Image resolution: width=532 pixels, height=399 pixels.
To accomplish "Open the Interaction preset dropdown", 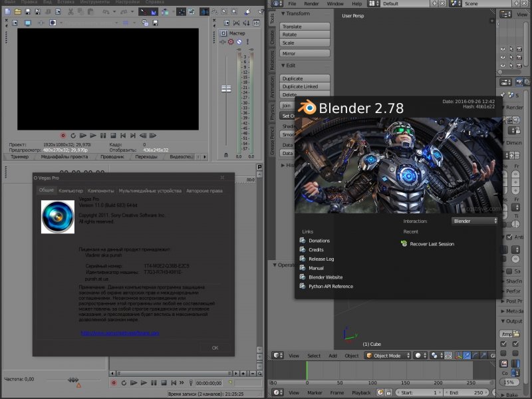I will pos(475,221).
